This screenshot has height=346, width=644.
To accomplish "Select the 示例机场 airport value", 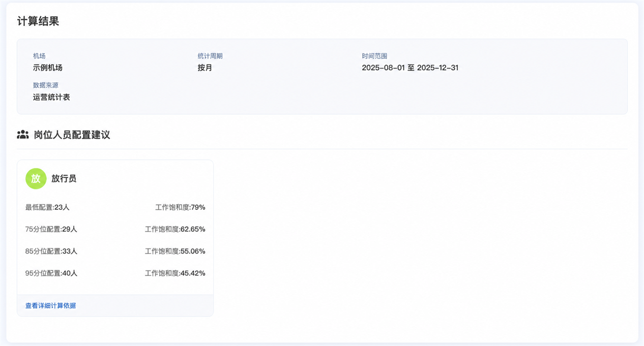I will 48,68.
